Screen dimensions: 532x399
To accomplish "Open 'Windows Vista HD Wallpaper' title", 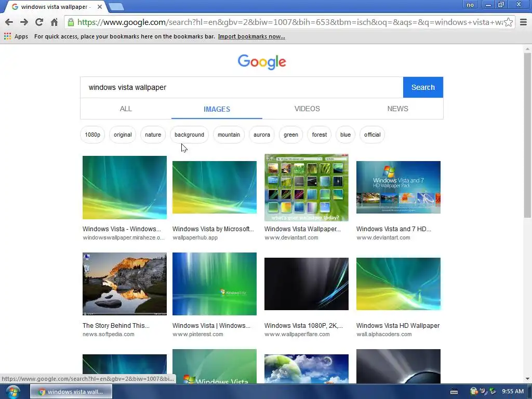I will click(x=398, y=326).
